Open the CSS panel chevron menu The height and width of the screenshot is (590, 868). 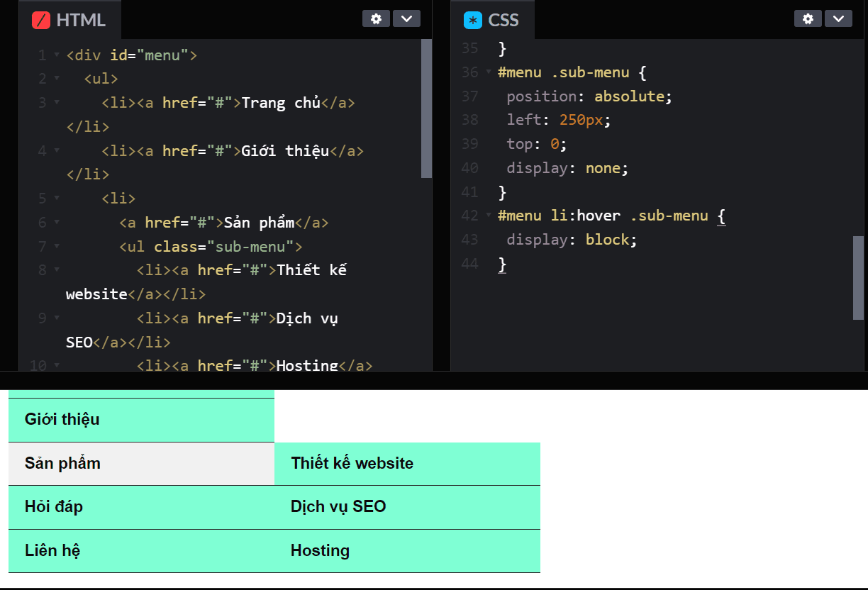click(839, 18)
